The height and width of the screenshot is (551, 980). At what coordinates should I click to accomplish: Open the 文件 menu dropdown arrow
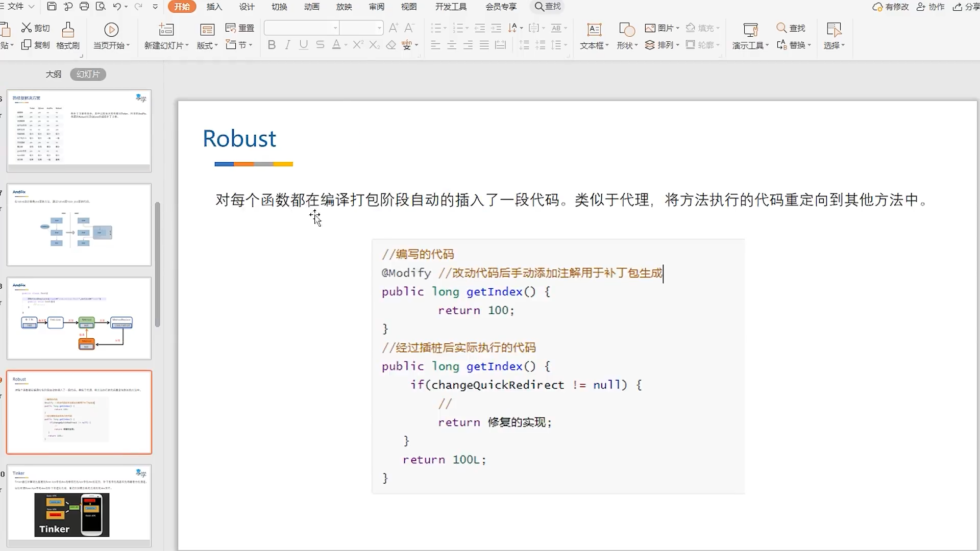(32, 7)
